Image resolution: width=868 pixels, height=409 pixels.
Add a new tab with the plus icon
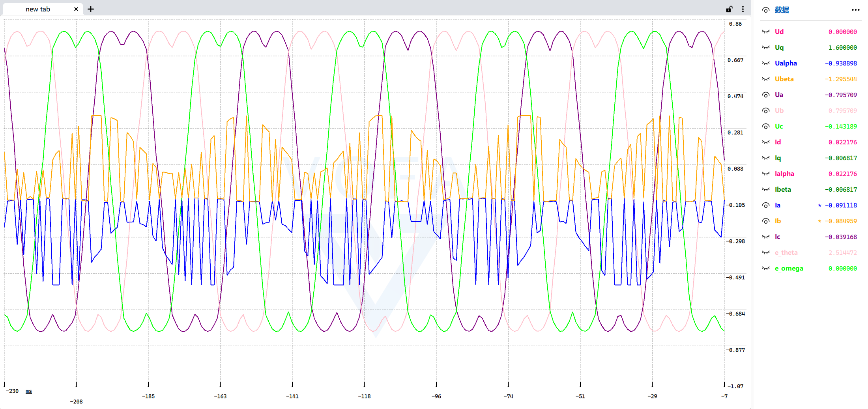coord(91,9)
